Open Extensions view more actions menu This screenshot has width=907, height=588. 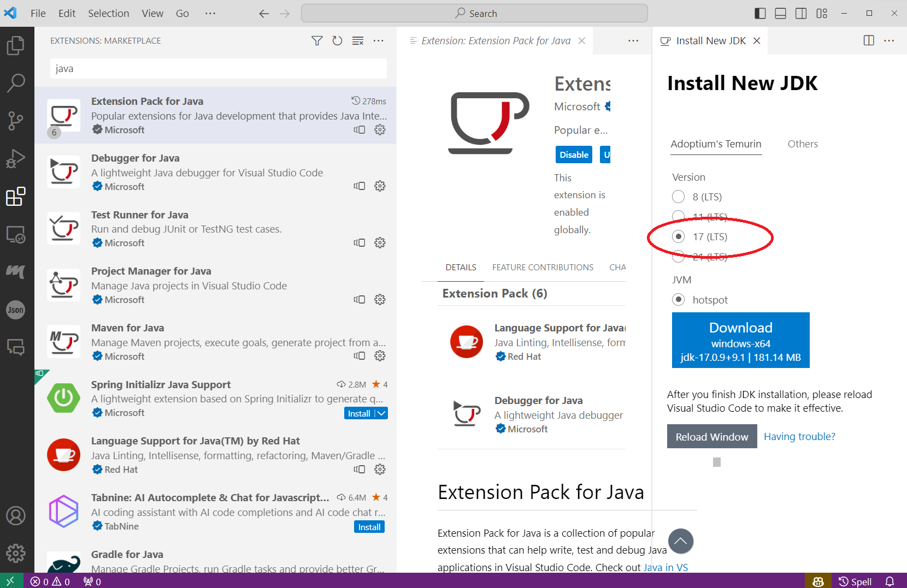tap(378, 40)
